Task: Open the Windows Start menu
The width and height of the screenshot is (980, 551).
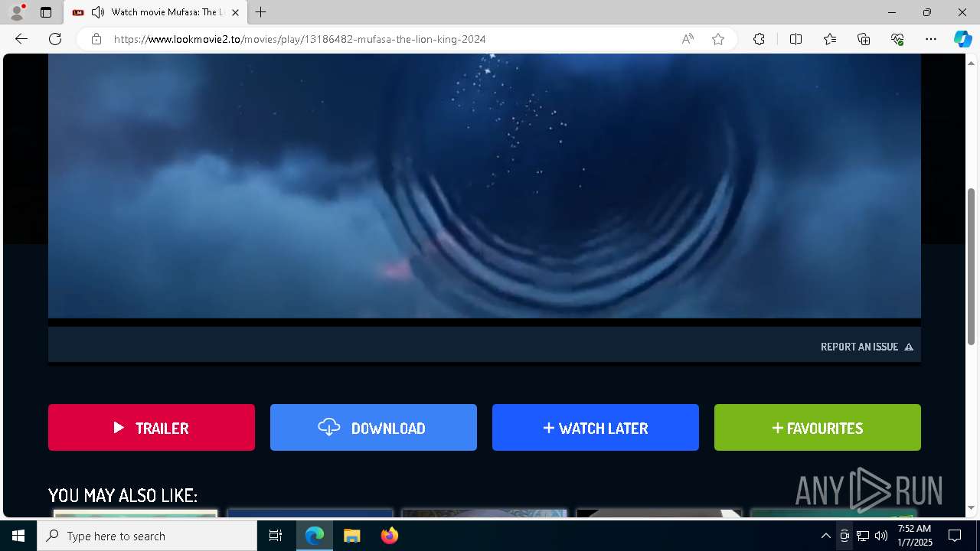Action: click(18, 536)
